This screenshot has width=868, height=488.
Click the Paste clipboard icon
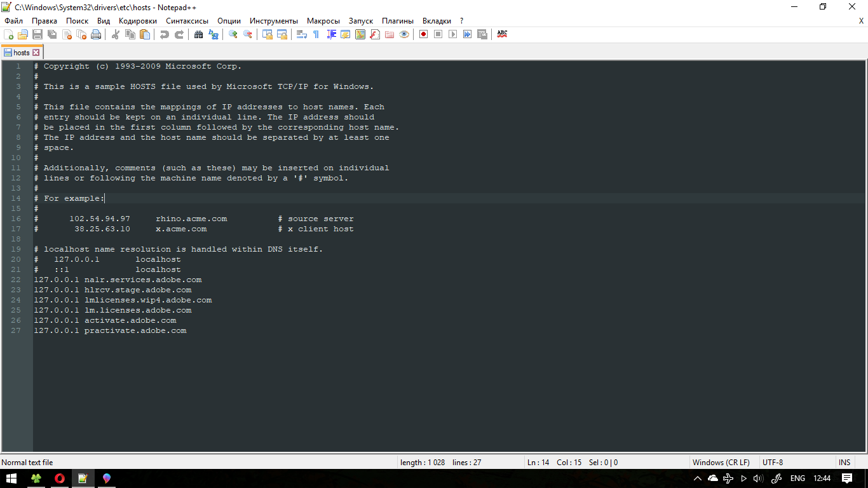pyautogui.click(x=145, y=34)
